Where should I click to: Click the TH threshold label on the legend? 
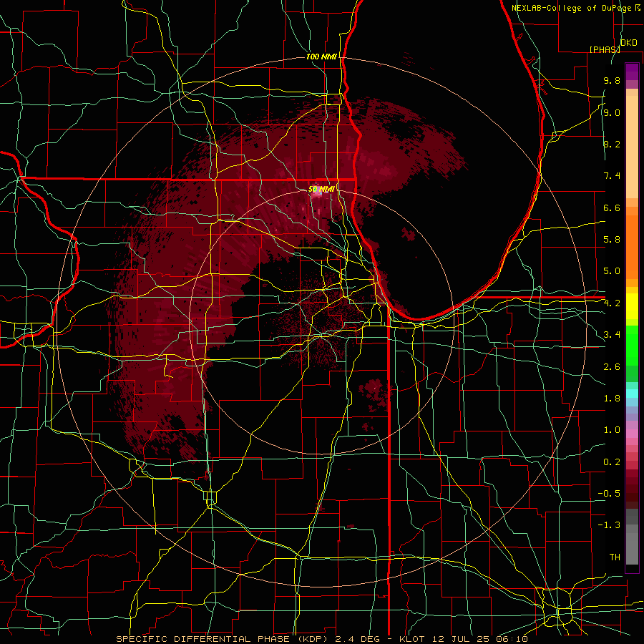(x=615, y=557)
